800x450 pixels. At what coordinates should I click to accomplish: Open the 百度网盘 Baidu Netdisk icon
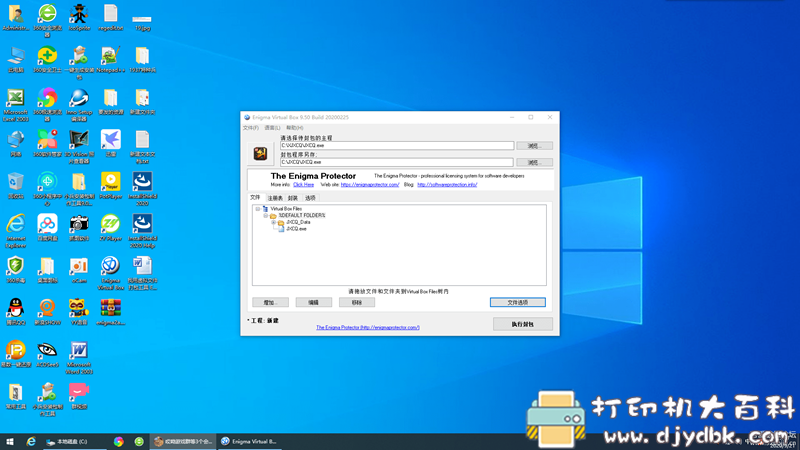pyautogui.click(x=47, y=228)
